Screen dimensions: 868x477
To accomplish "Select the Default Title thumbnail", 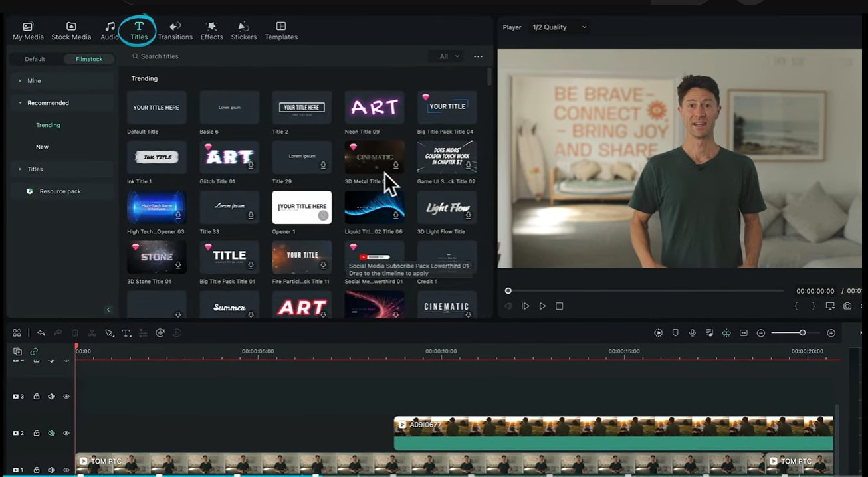I will (x=157, y=108).
